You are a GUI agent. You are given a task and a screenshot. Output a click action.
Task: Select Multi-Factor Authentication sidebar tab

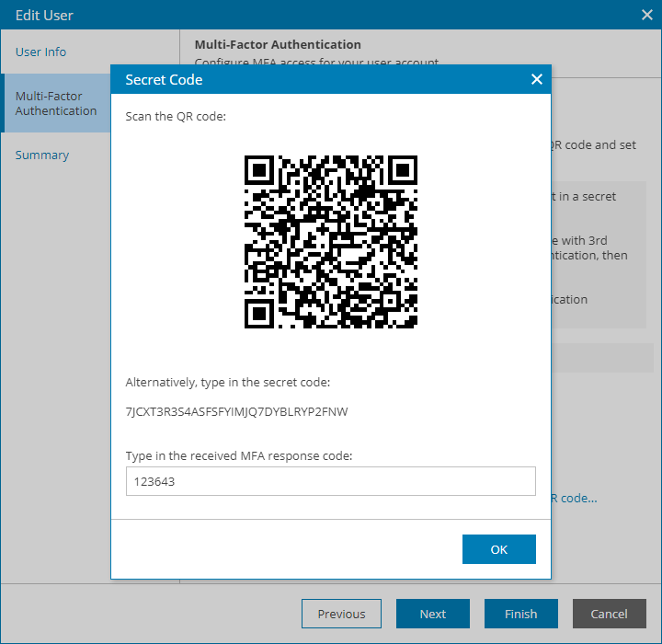[56, 103]
